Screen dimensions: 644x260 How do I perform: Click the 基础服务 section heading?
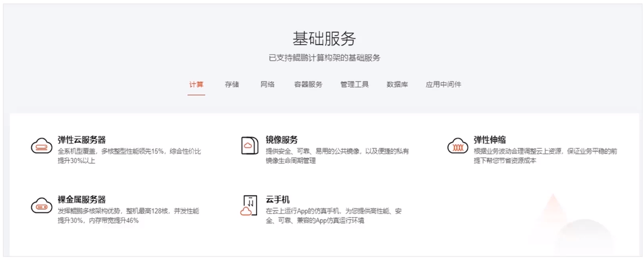click(x=324, y=38)
